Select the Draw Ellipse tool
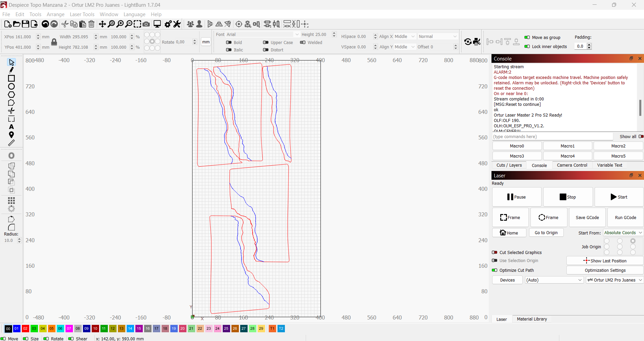The height and width of the screenshot is (341, 644). point(11,87)
